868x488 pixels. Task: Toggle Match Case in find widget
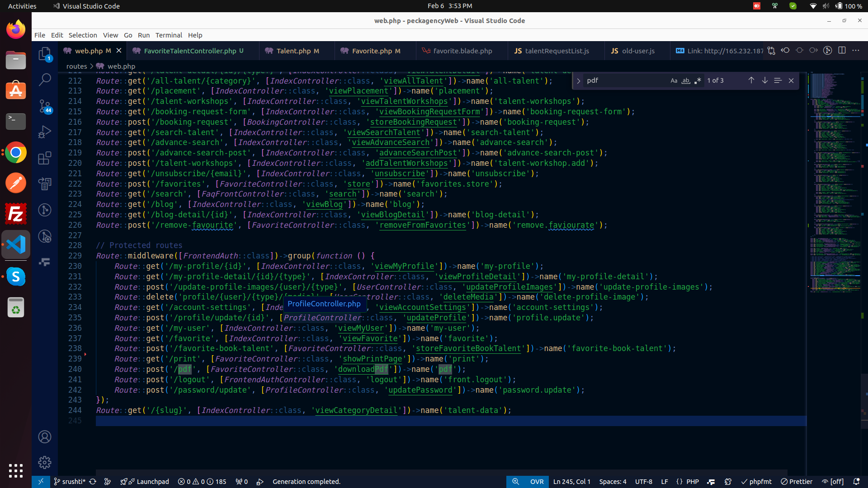674,80
